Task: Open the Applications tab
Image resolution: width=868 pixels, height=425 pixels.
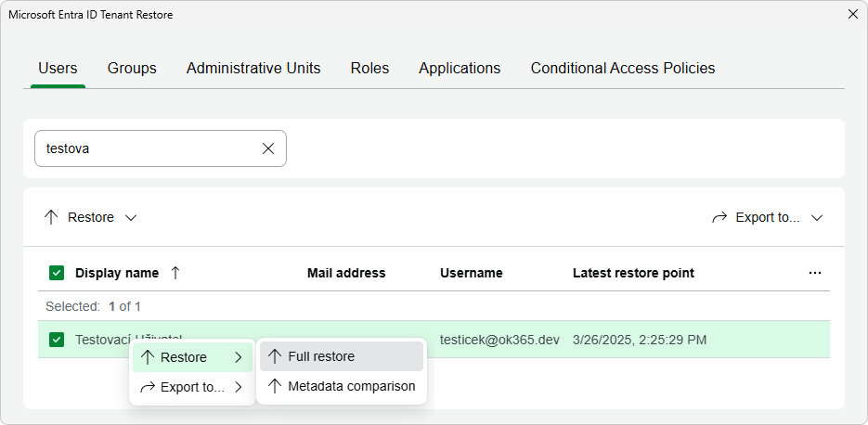Action: point(460,68)
